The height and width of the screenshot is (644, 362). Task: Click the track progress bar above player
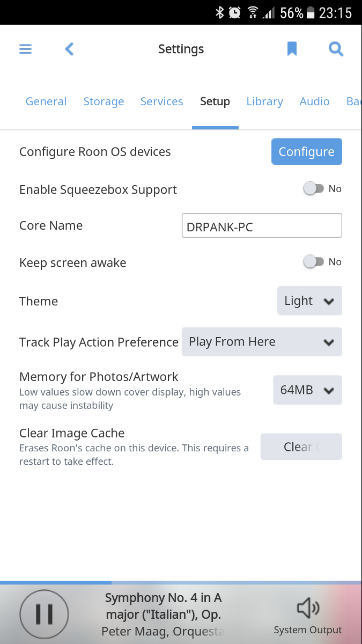tap(181, 582)
